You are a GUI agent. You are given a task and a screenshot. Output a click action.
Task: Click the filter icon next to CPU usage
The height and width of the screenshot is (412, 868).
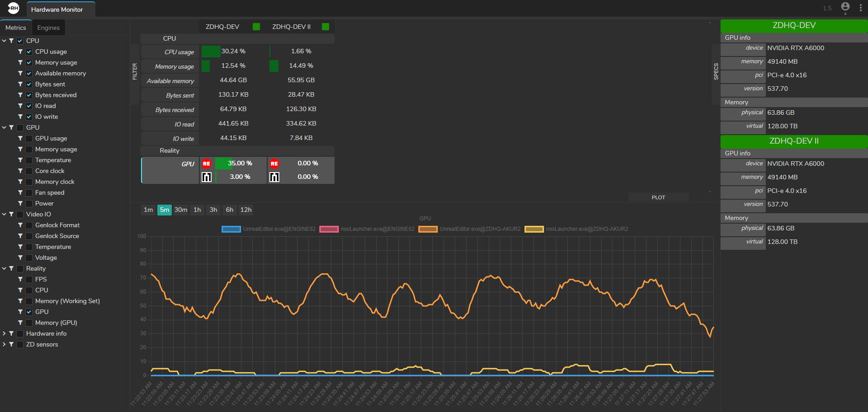click(20, 51)
